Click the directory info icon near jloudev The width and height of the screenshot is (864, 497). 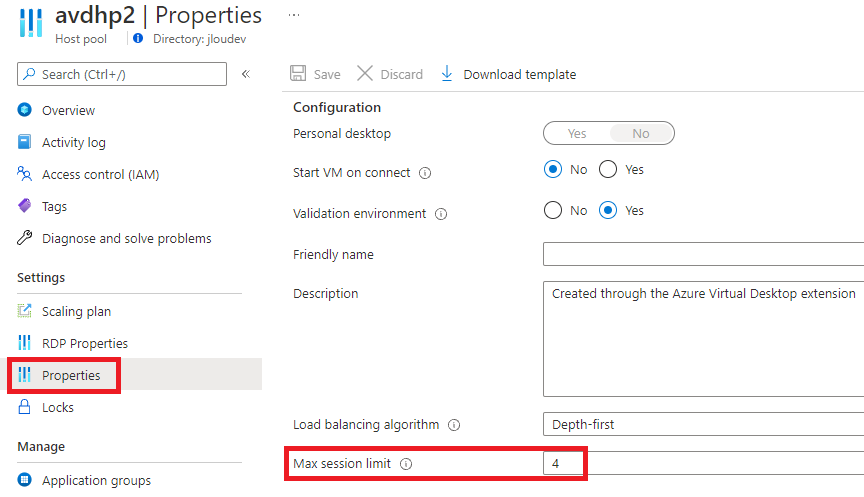tap(138, 38)
